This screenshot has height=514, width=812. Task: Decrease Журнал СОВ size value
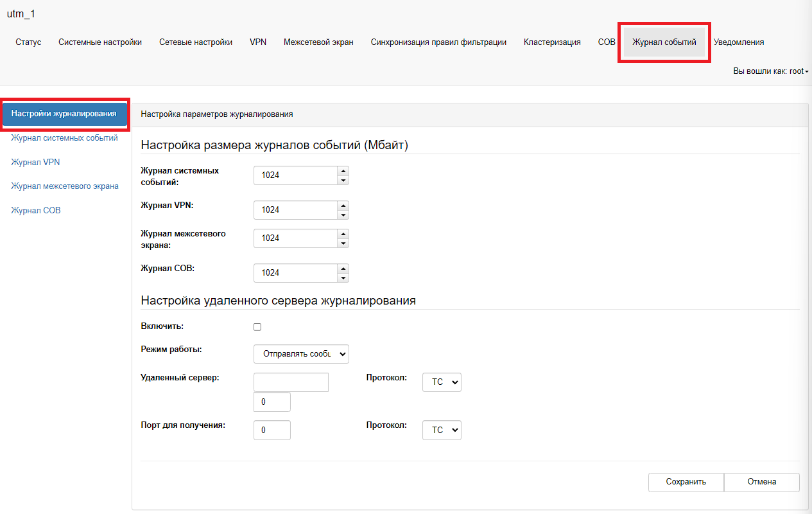[x=343, y=278]
